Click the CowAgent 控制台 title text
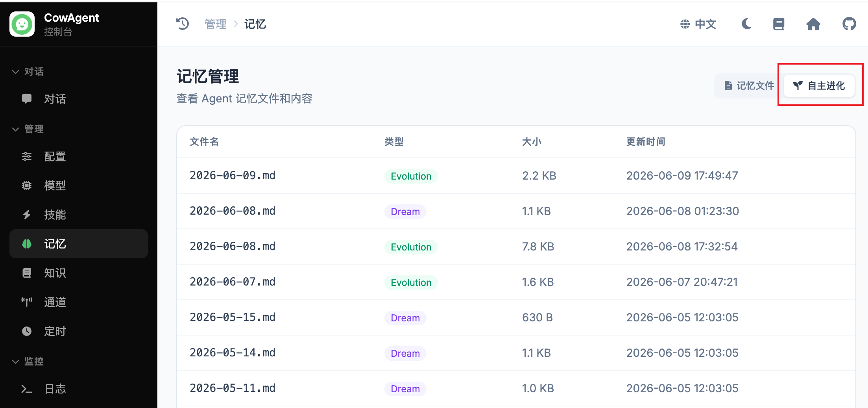This screenshot has height=408, width=868. click(x=72, y=24)
